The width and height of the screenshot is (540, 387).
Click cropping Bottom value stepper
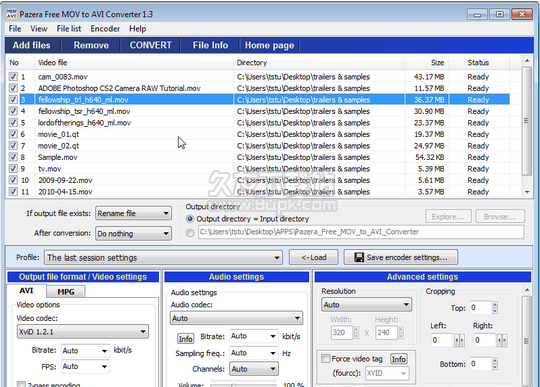point(495,364)
